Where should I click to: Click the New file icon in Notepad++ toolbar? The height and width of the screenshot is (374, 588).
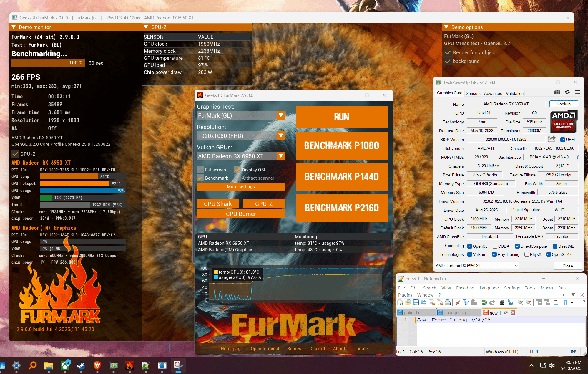click(x=400, y=302)
